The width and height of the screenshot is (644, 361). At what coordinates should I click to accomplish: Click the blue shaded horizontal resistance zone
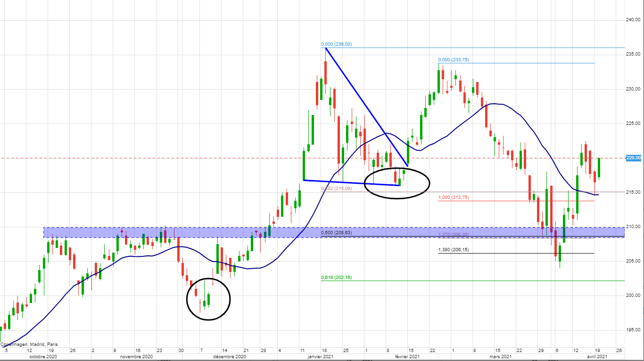pyautogui.click(x=189, y=232)
